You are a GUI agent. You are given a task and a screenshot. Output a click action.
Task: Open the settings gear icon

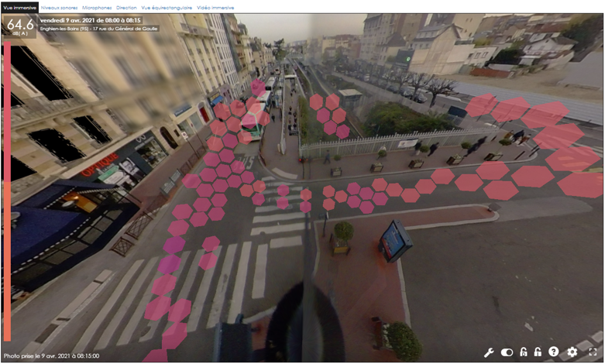point(572,352)
